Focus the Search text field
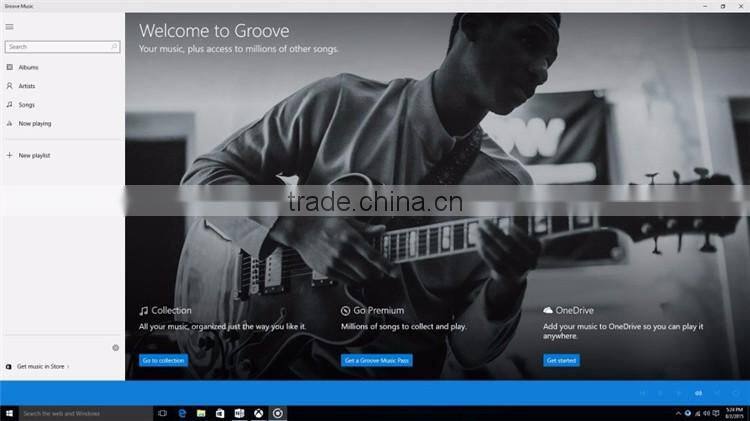Viewport: 750px width, 421px height. 62,47
